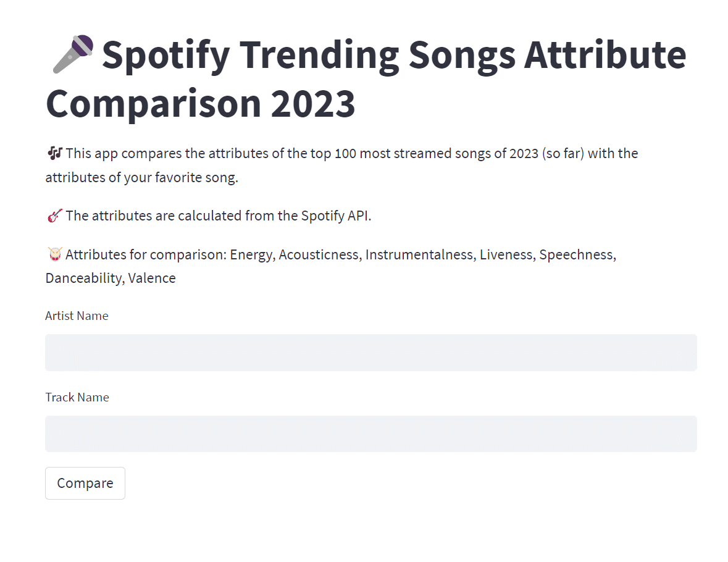Focus the Artist Name text field
The height and width of the screenshot is (562, 728).
pos(371,353)
